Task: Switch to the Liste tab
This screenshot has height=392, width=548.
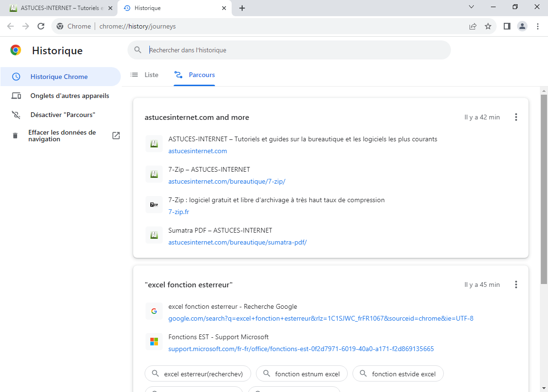Action: (144, 75)
